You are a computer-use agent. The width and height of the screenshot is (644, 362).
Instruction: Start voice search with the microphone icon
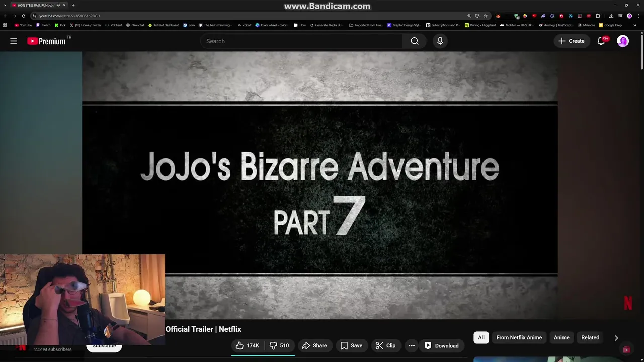click(440, 41)
